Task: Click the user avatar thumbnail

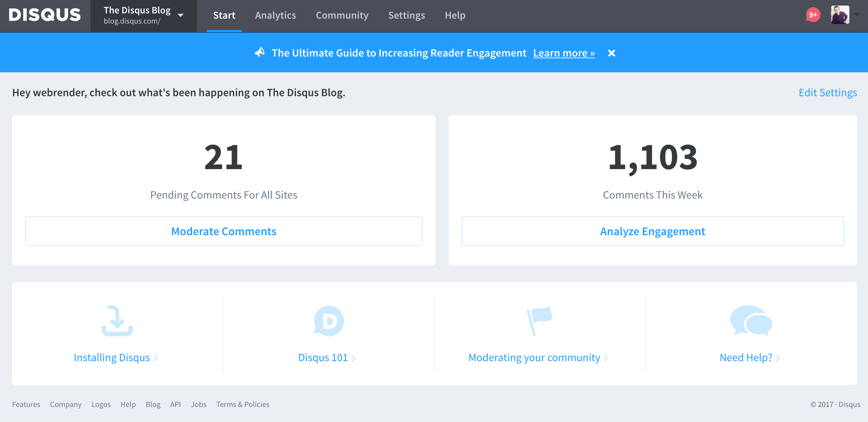Action: (x=840, y=15)
